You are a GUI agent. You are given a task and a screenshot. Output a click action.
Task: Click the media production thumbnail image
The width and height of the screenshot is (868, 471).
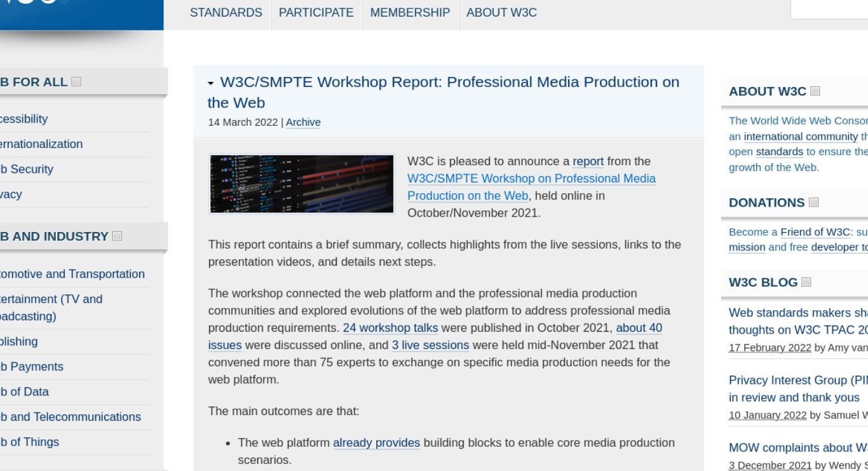tap(302, 184)
